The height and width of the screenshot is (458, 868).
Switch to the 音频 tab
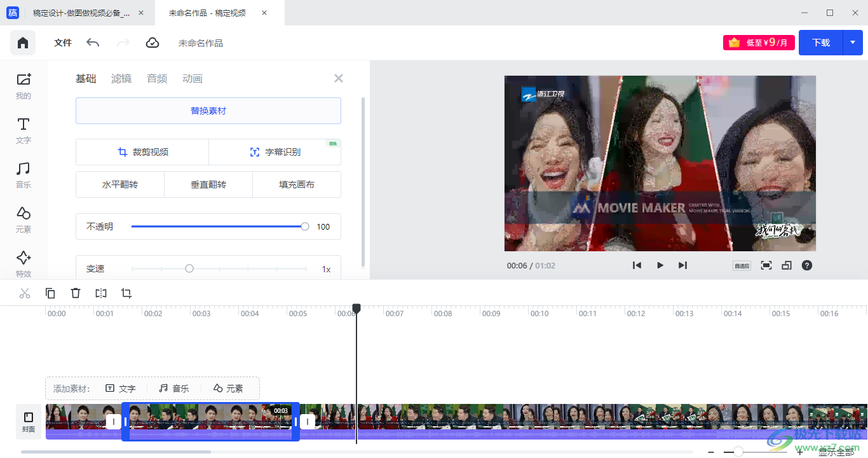(157, 78)
